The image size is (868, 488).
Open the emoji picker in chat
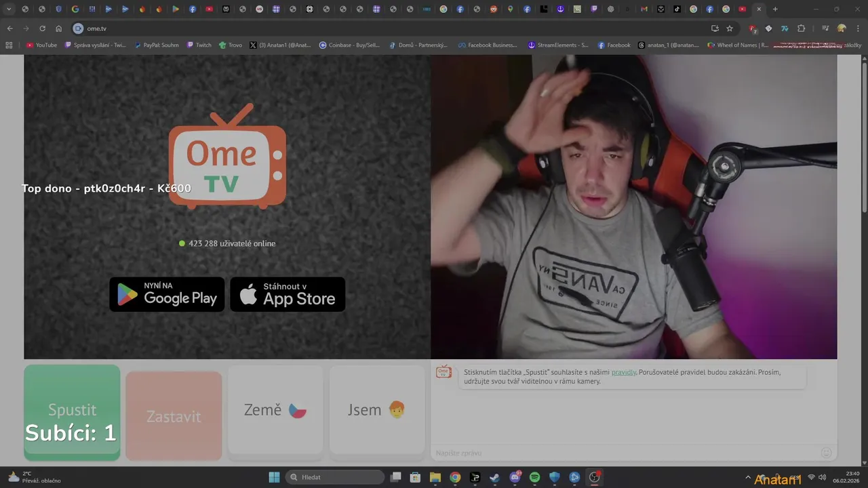826,453
